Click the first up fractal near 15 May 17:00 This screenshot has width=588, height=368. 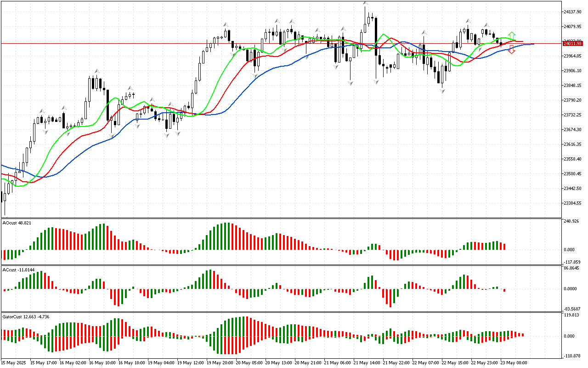[x=42, y=111]
